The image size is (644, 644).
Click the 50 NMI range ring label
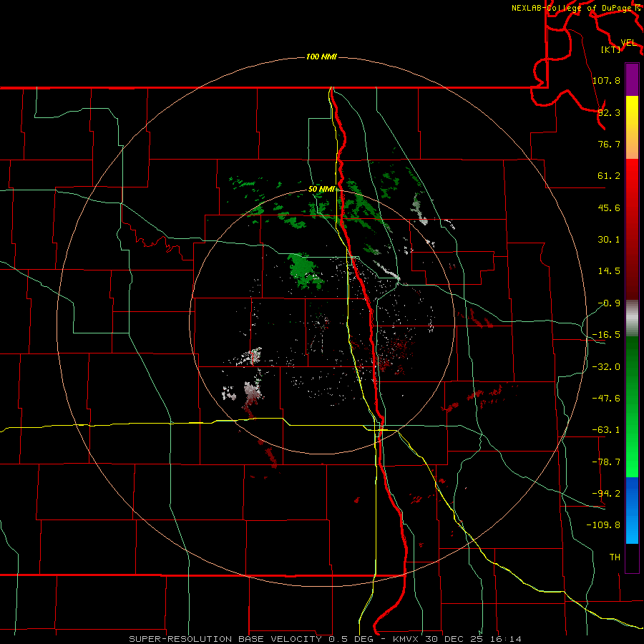(x=321, y=190)
